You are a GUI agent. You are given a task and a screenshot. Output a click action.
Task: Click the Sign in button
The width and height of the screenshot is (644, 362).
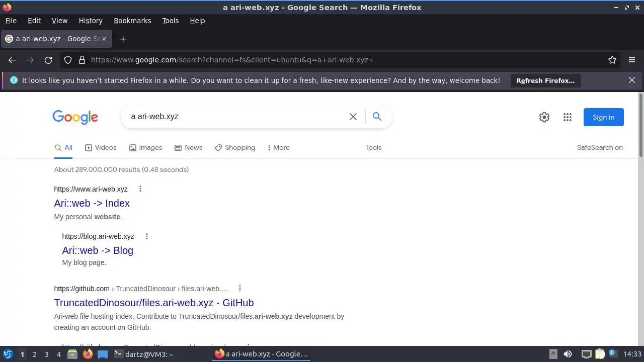(603, 117)
